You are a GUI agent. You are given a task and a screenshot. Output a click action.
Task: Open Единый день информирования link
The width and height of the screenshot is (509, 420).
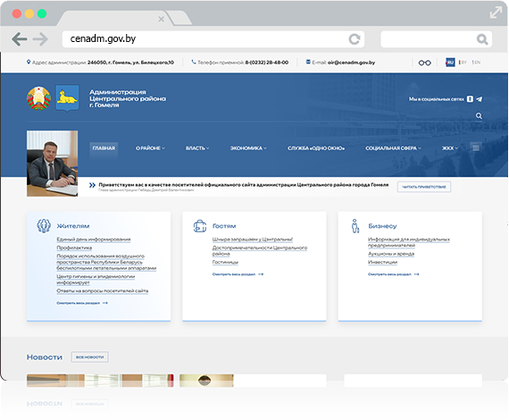[x=94, y=239]
